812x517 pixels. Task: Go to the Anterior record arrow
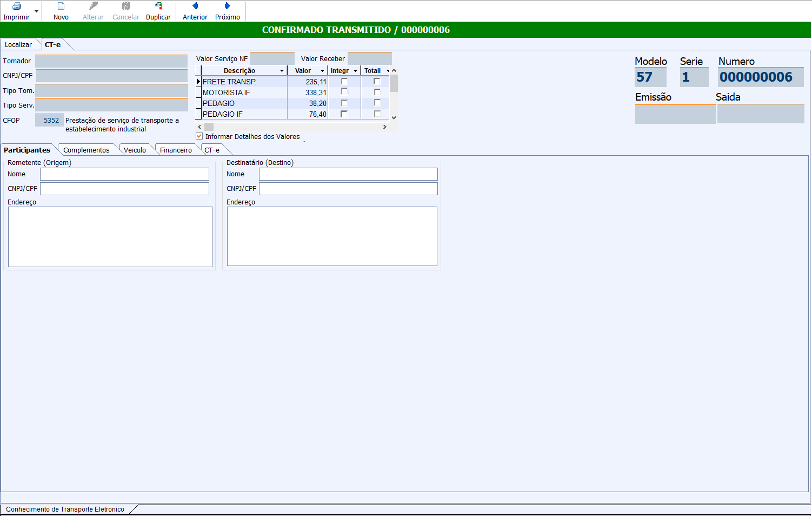195,6
